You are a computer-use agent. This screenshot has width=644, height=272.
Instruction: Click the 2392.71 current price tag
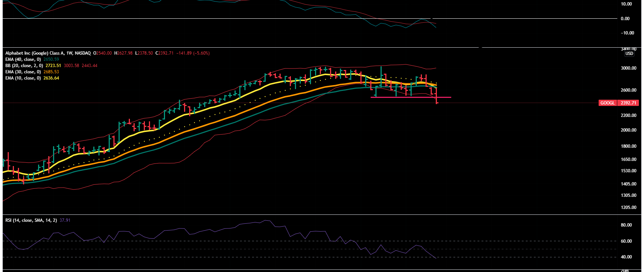[628, 103]
